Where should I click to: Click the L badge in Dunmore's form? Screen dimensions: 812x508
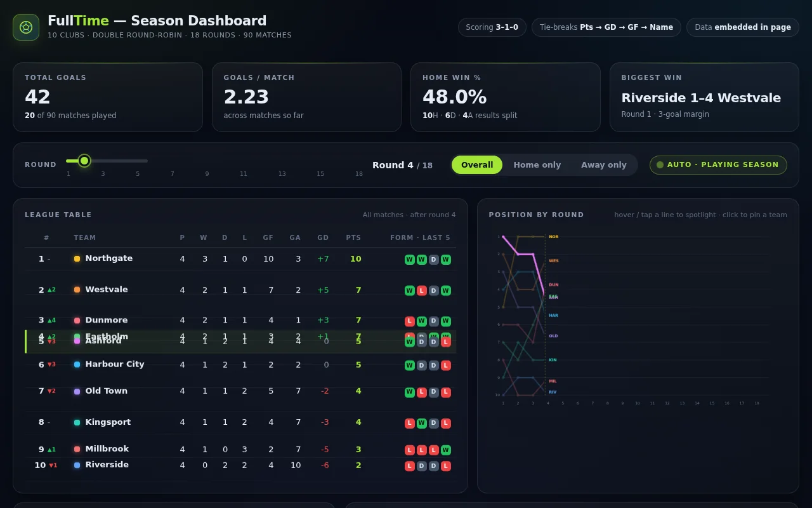point(410,321)
